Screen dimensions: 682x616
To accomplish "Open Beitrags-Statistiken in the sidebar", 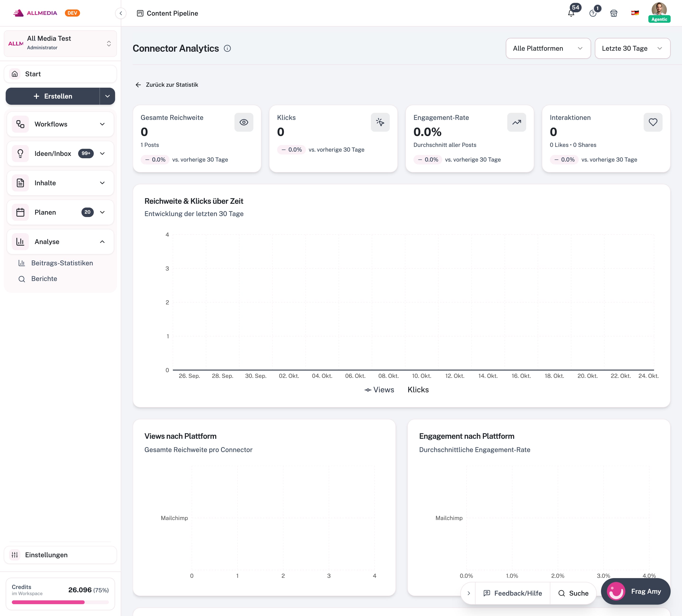I will click(62, 263).
